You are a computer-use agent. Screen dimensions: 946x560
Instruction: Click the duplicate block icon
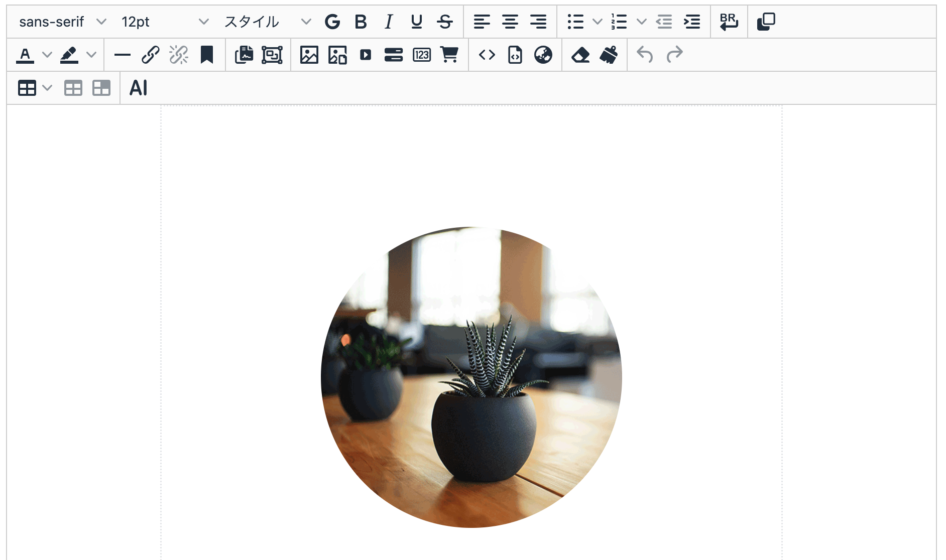click(766, 22)
